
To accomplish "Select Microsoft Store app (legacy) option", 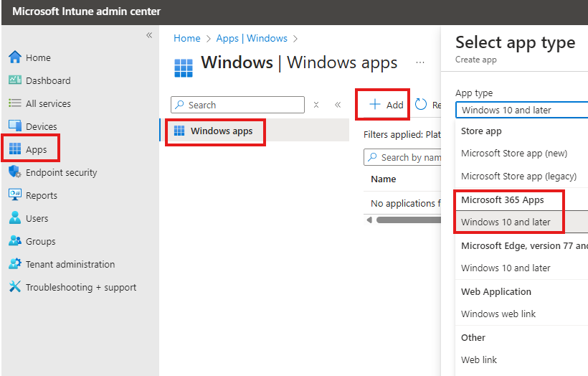I will (x=518, y=176).
